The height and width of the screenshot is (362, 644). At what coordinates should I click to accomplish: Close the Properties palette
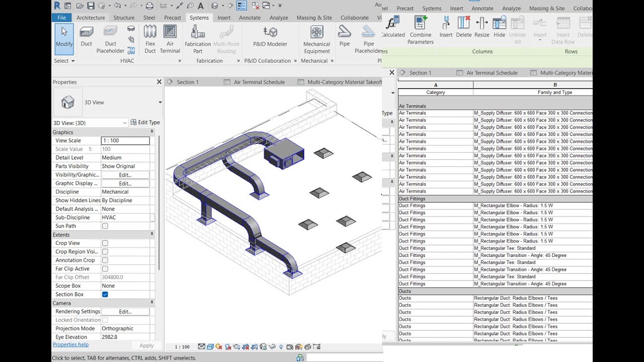159,82
